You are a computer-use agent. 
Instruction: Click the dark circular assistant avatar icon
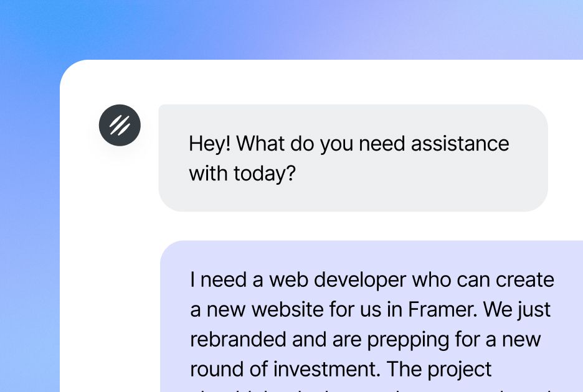(x=120, y=125)
